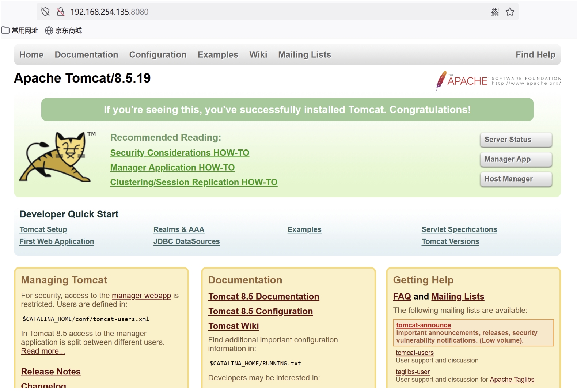Image resolution: width=577 pixels, height=392 pixels.
Task: Click the Server Status button
Action: [x=516, y=140]
